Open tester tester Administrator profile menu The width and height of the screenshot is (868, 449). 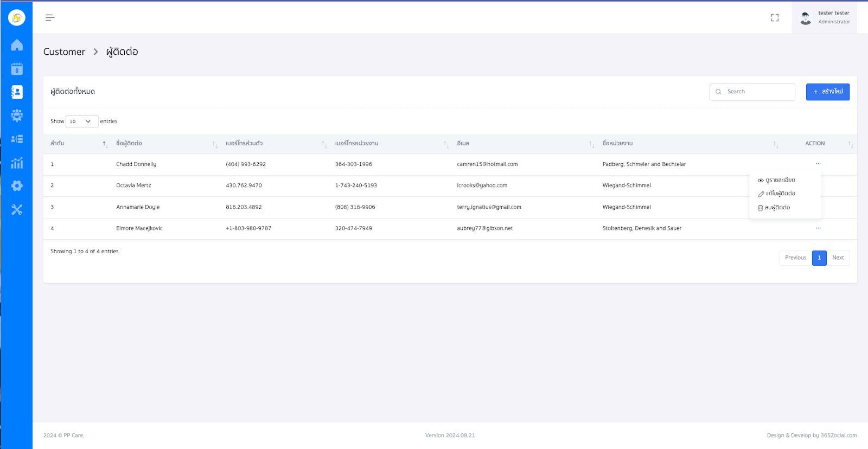coord(825,18)
